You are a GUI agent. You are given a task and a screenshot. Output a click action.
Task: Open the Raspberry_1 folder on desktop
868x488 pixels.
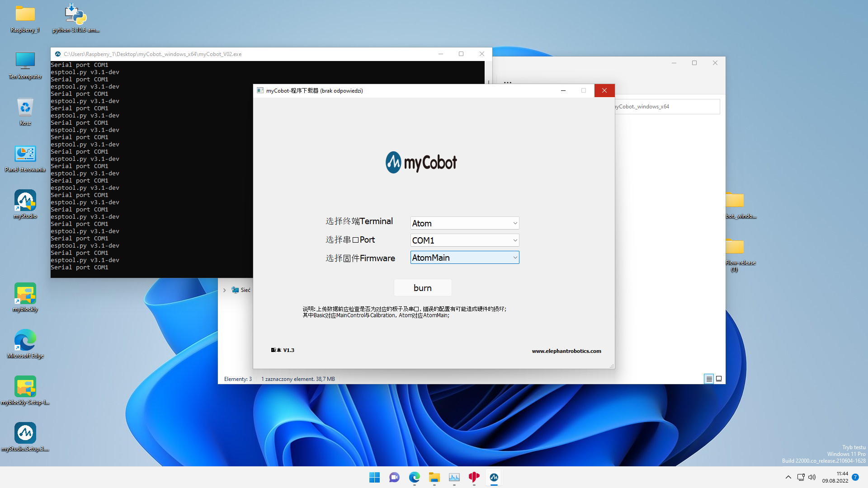(25, 19)
